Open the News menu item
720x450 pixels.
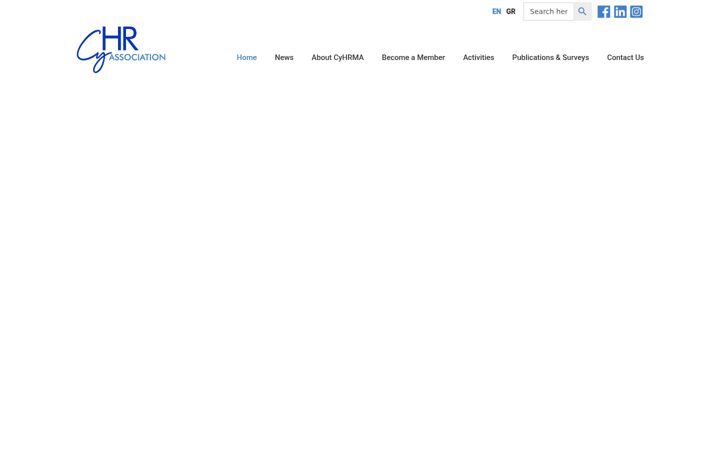(284, 57)
